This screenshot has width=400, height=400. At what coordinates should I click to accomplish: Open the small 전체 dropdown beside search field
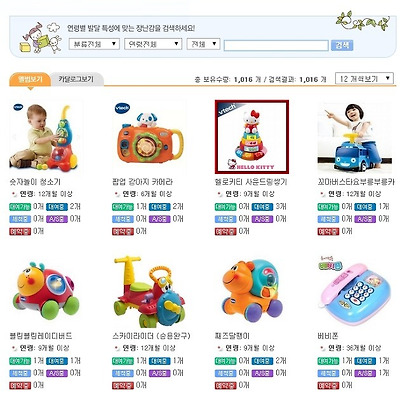pyautogui.click(x=203, y=44)
